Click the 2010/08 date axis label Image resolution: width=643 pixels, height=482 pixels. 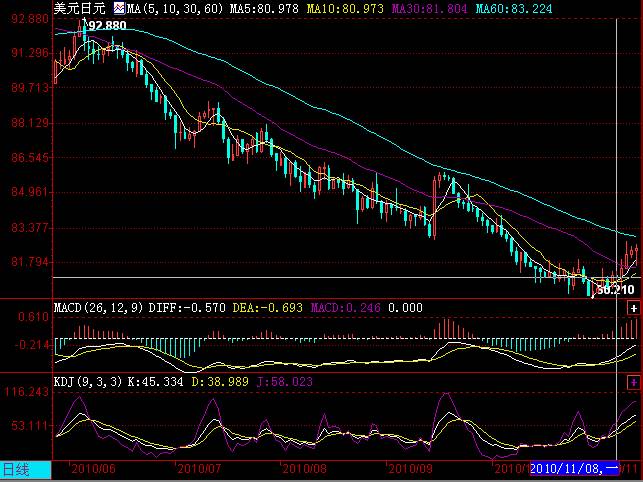coord(304,468)
